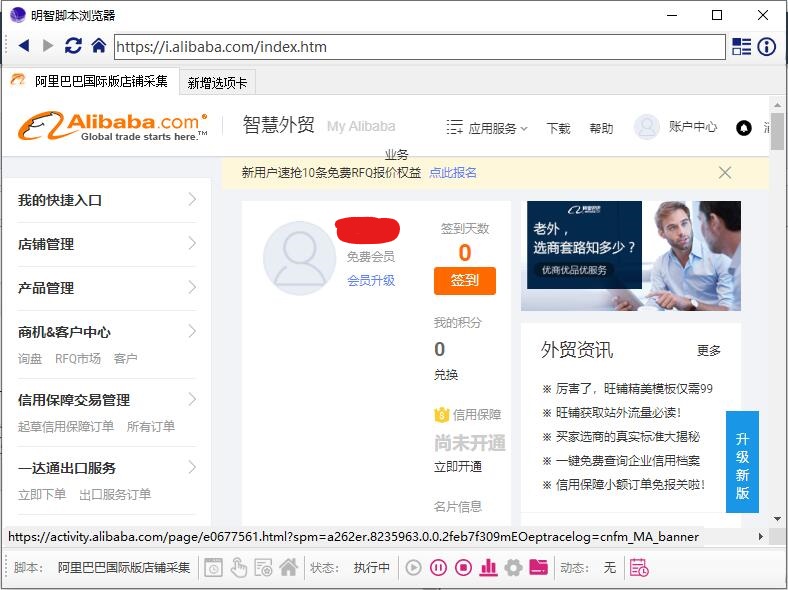Click 更多 in 外贸资讯
The height and width of the screenshot is (590, 788).
(x=709, y=351)
